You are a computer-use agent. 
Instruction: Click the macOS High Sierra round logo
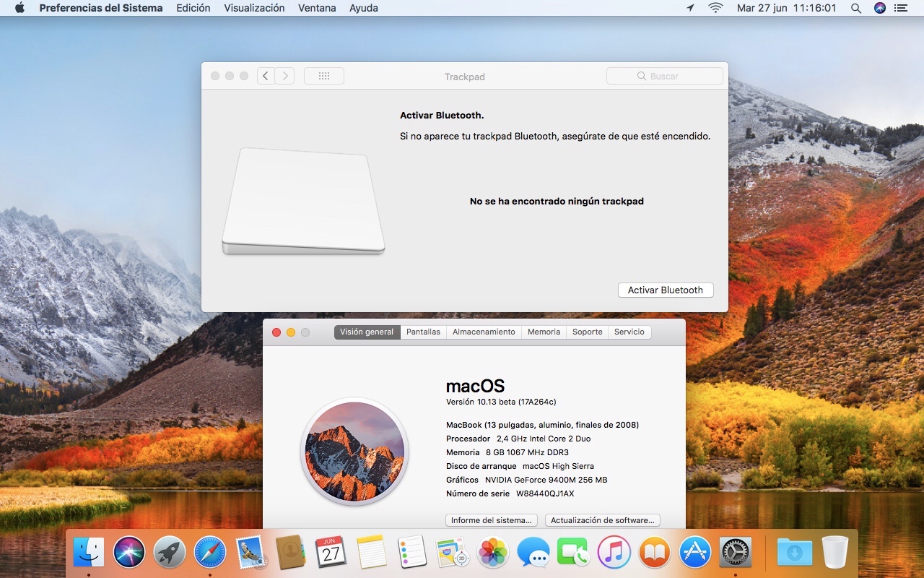(354, 452)
